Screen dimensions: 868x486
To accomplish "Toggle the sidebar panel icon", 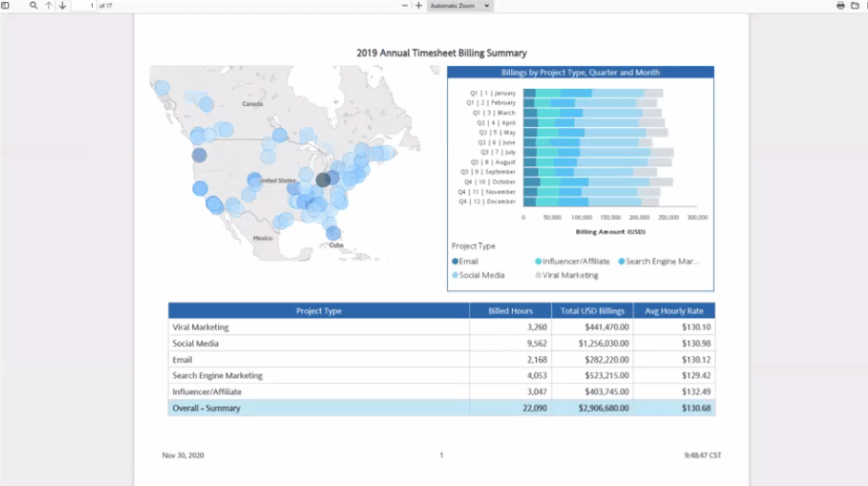I will (x=6, y=6).
